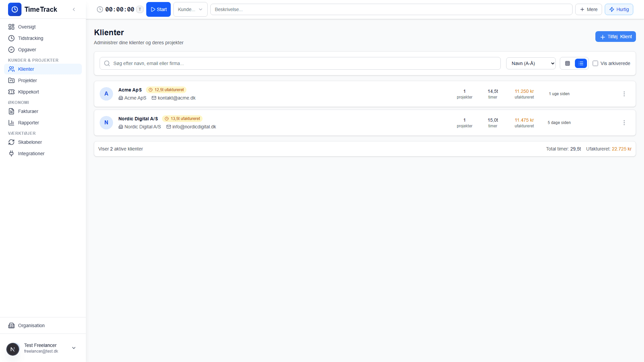644x362 pixels.
Task: Click the company icon beside Acme ApS
Action: click(x=121, y=98)
